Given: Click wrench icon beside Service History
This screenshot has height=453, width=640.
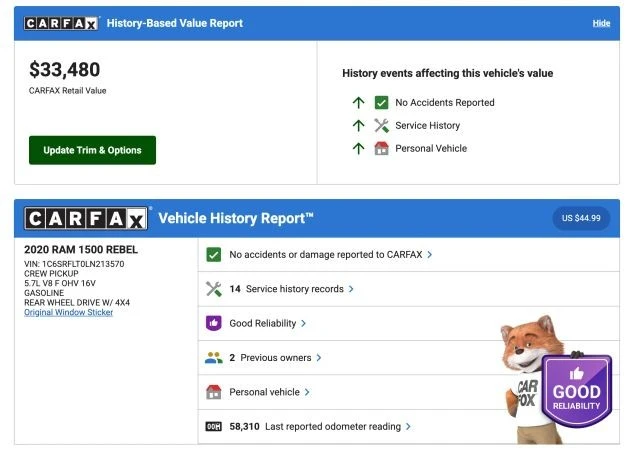Looking at the screenshot, I should (381, 125).
